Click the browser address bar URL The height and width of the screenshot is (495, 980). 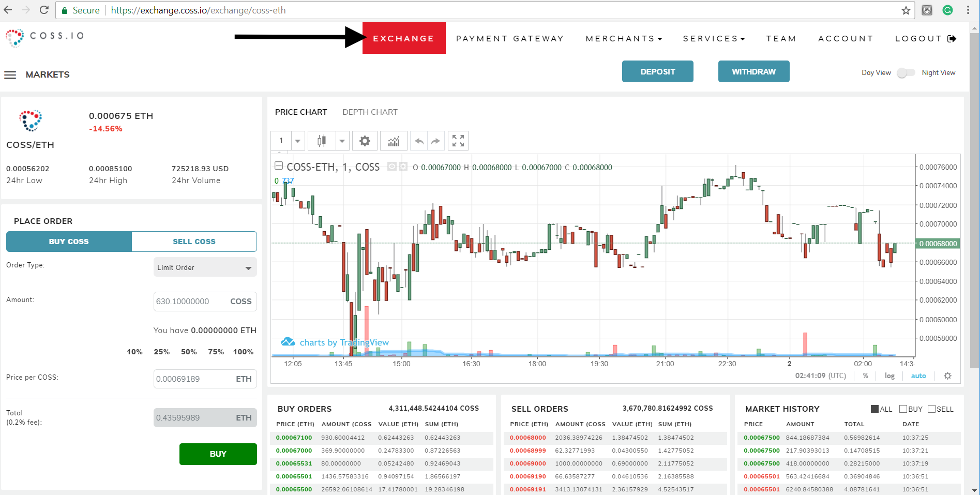click(199, 10)
